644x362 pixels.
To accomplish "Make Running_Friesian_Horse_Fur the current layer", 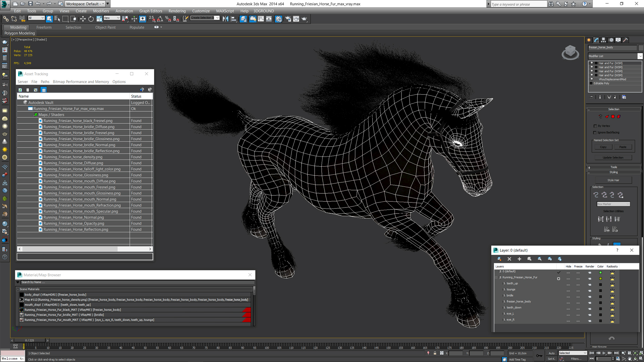I will point(558,279).
